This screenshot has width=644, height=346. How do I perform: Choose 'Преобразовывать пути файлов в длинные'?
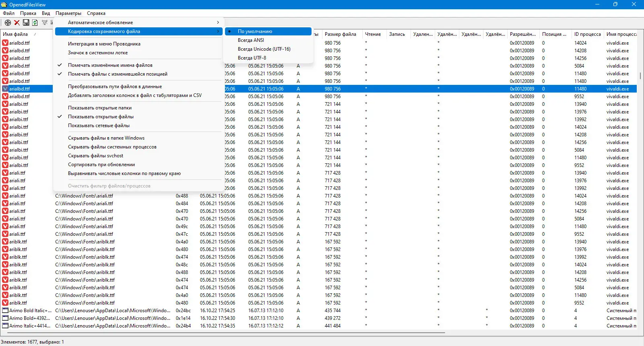click(139, 86)
